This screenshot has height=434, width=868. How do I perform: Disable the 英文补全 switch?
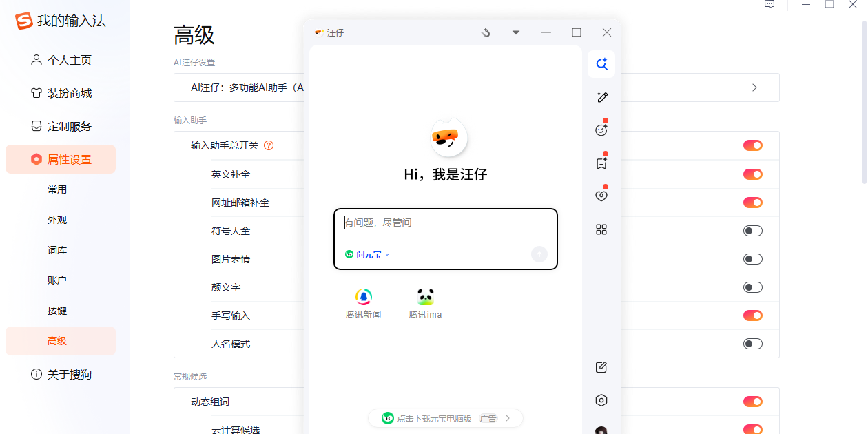point(753,174)
